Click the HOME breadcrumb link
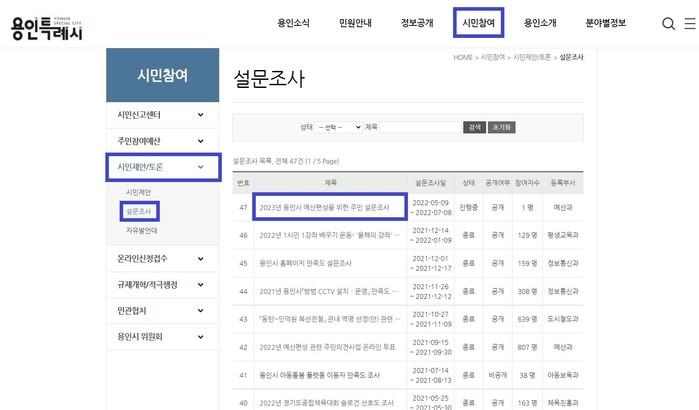Viewport: 699px width, 410px height. click(x=463, y=57)
